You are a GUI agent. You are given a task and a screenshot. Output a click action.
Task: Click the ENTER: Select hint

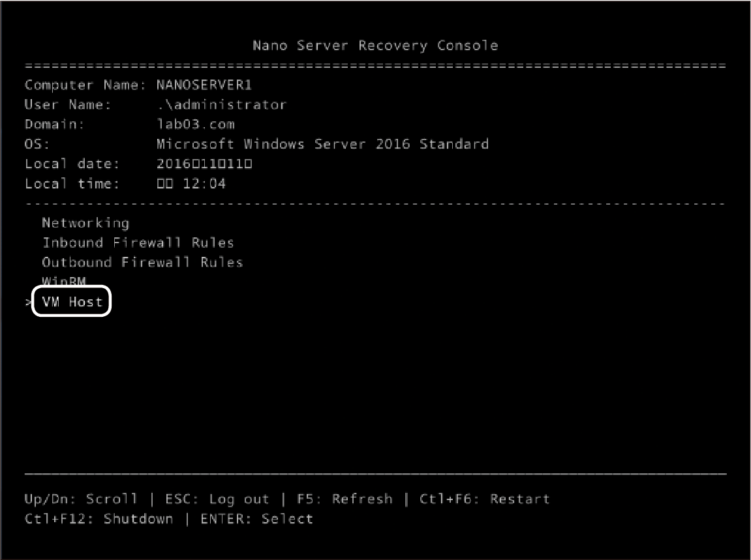256,519
